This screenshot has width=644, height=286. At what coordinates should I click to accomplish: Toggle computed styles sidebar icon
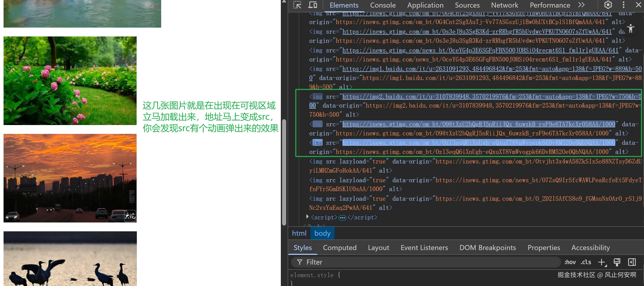(632, 262)
